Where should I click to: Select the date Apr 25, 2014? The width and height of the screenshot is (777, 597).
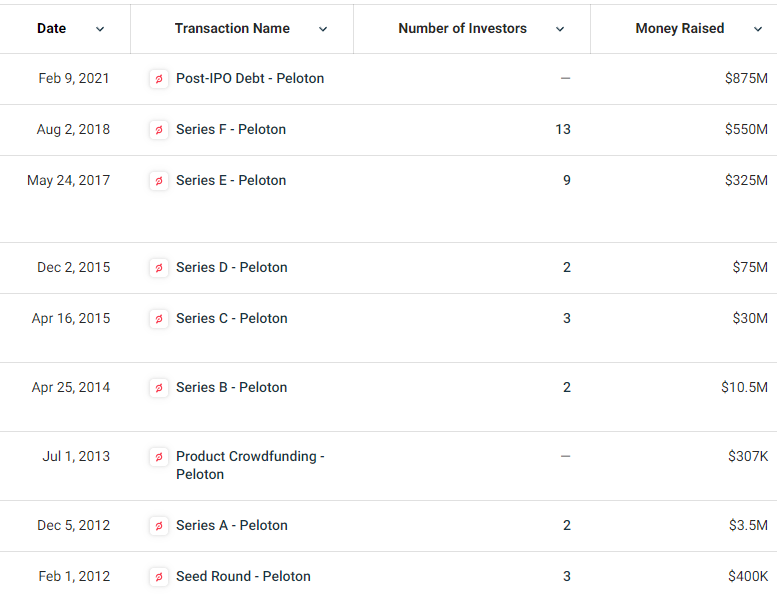point(71,387)
